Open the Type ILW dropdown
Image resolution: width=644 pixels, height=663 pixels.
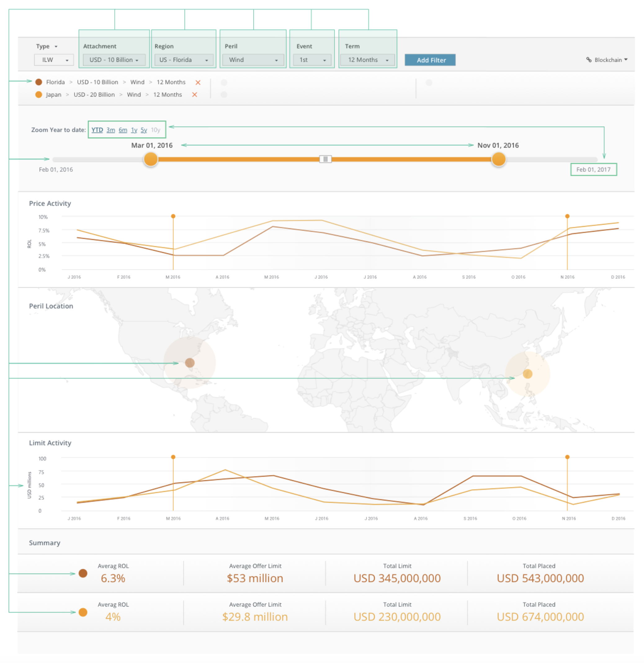(x=54, y=60)
